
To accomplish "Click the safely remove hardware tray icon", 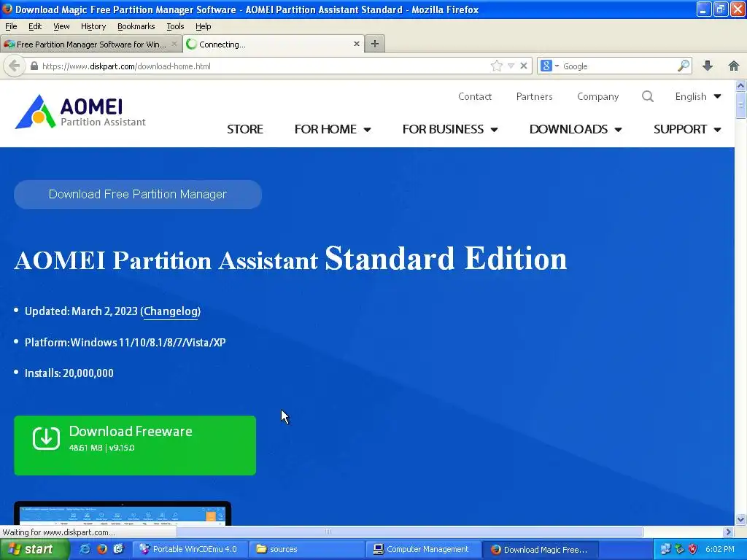I will [x=679, y=549].
